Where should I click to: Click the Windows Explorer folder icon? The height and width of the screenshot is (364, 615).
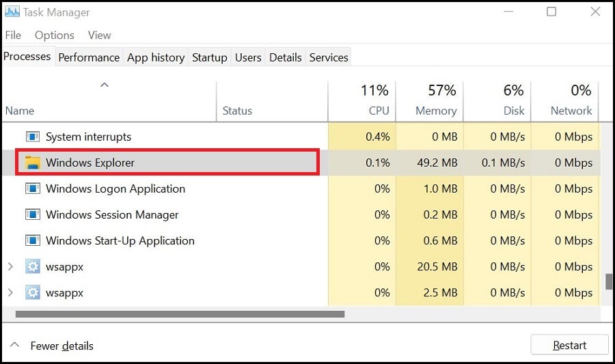(33, 163)
